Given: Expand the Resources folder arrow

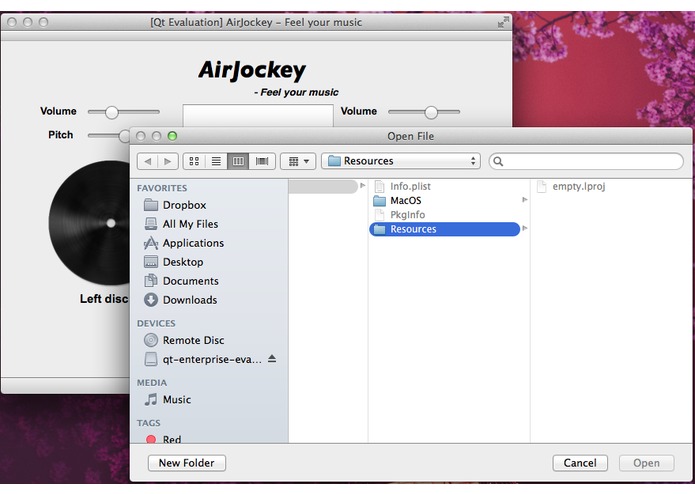Looking at the screenshot, I should tap(525, 229).
